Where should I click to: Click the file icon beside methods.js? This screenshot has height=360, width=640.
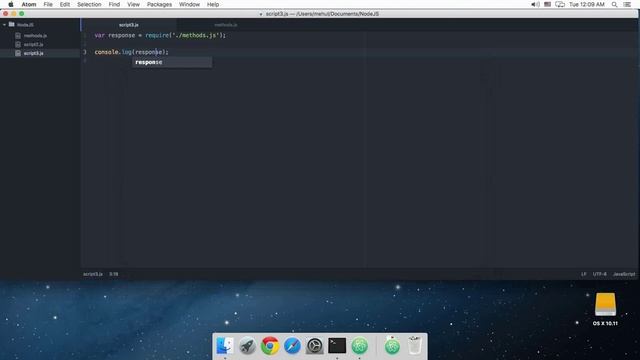coord(18,36)
